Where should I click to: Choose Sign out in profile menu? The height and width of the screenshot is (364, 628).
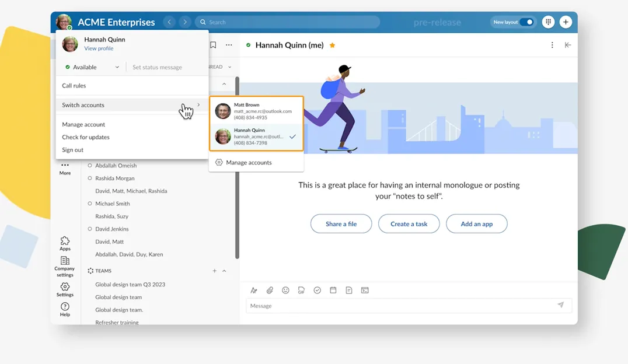(x=73, y=150)
